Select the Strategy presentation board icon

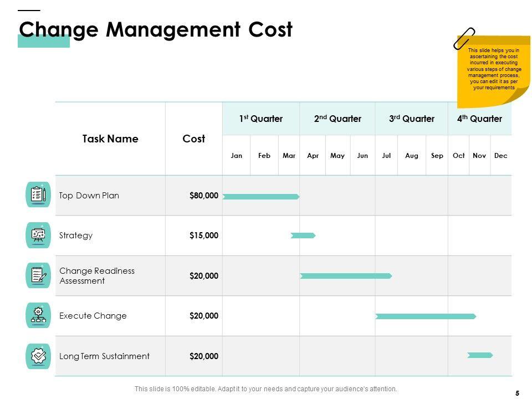(x=38, y=235)
